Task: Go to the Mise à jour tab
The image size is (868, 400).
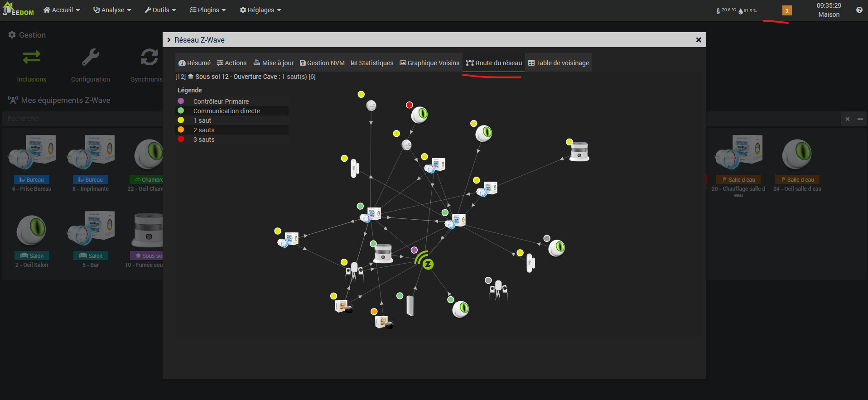Action: click(x=273, y=63)
